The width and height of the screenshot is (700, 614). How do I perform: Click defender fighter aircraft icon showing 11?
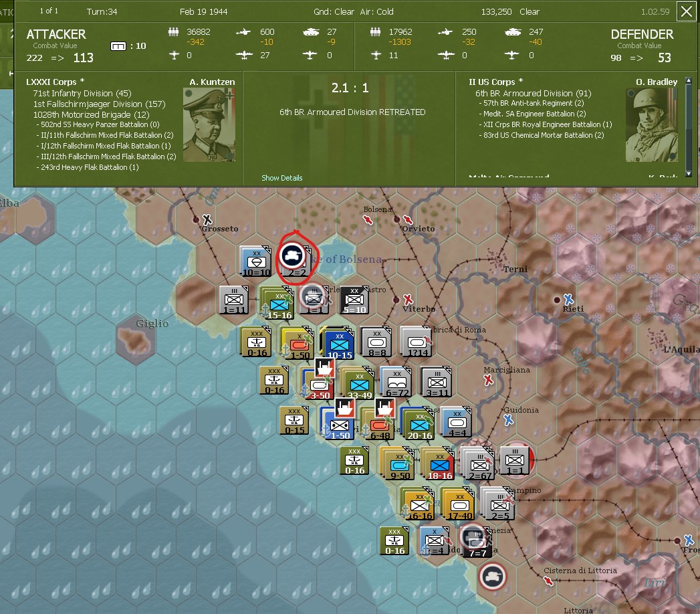point(376,55)
